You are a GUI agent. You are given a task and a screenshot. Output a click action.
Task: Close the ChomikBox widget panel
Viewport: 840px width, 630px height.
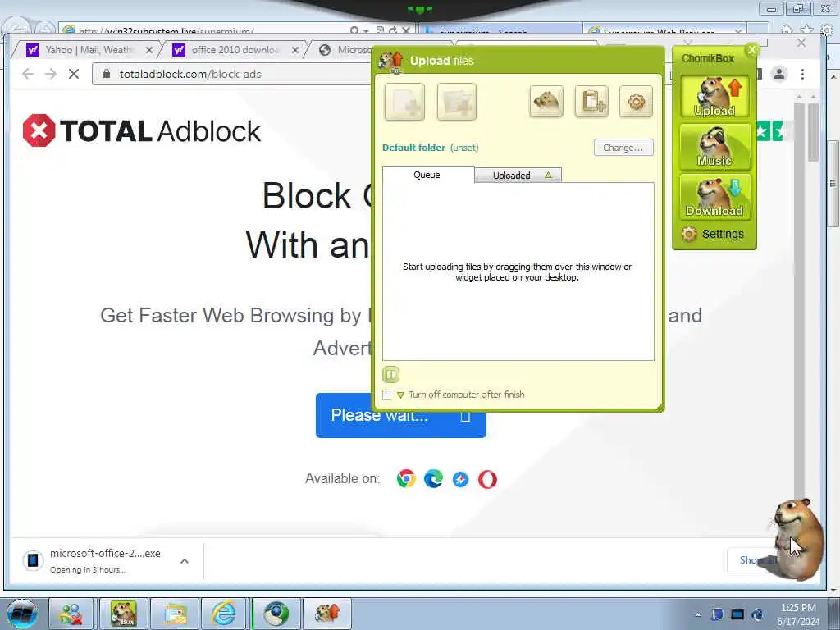pyautogui.click(x=752, y=50)
